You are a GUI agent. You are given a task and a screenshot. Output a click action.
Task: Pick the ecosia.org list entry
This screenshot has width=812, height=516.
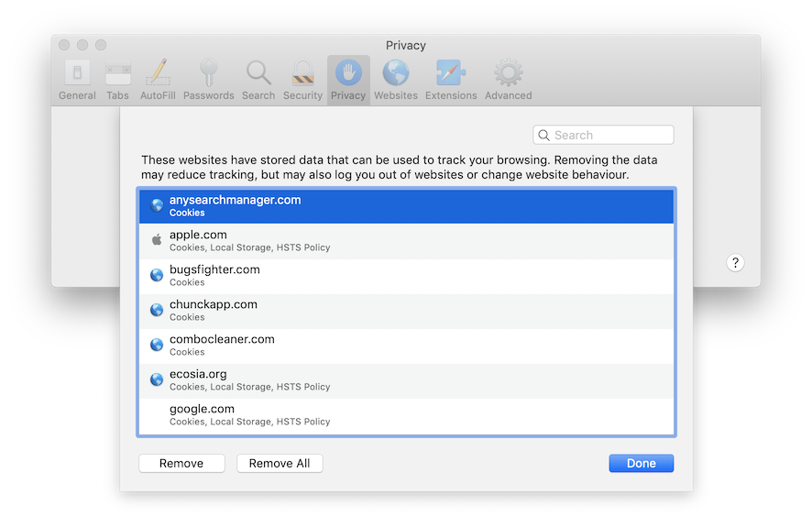406,380
